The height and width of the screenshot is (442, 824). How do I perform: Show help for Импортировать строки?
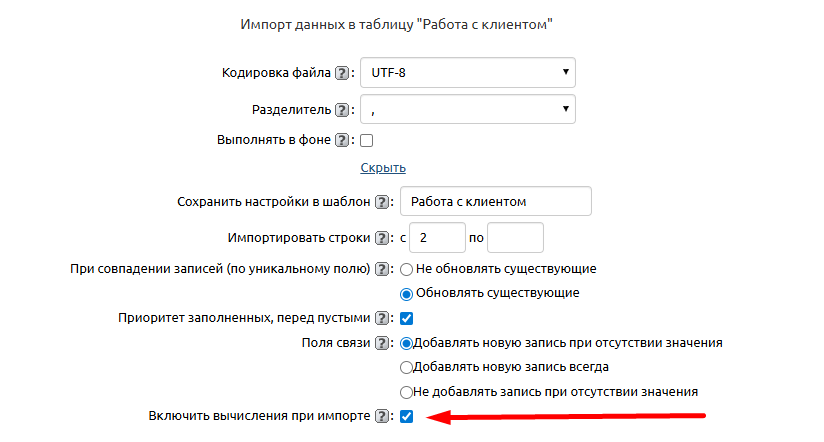point(382,238)
